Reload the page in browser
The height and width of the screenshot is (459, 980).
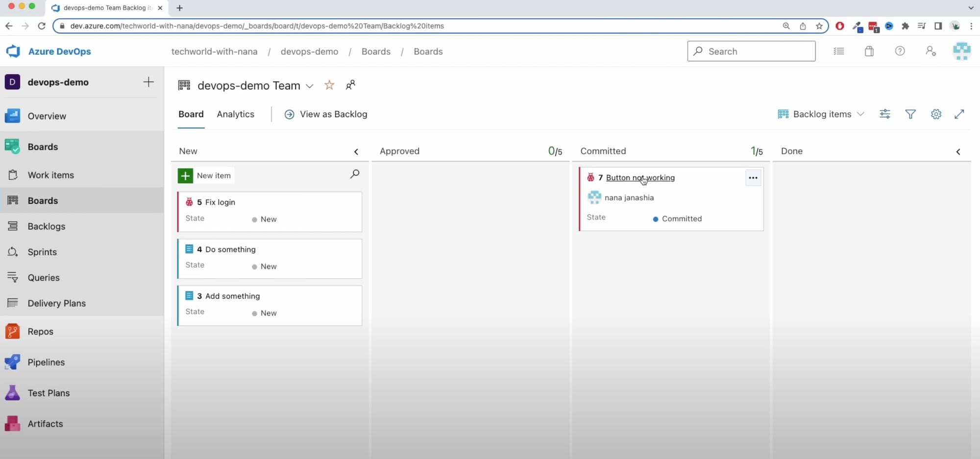(42, 26)
